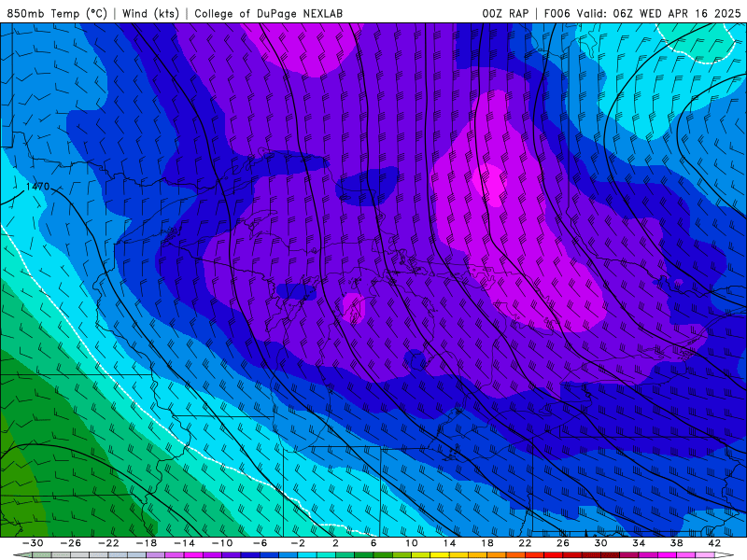Click the 38 colorbar tick label
The image size is (747, 560).
click(676, 543)
